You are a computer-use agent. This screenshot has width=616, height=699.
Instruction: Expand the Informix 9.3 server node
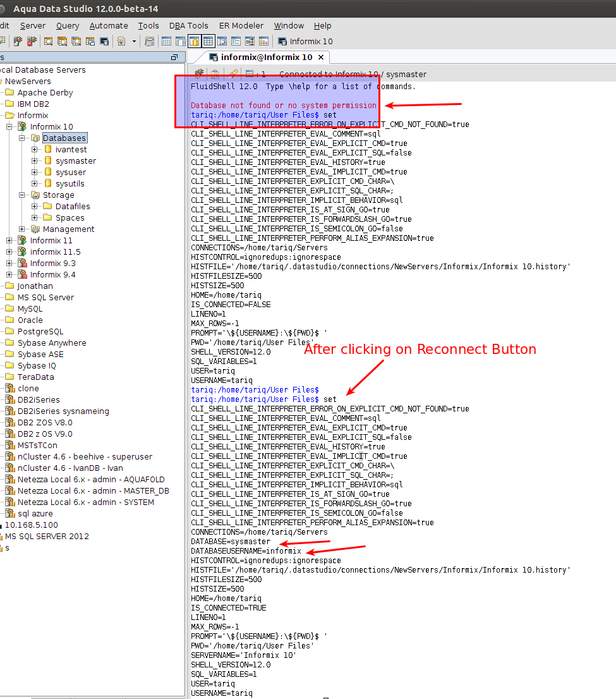tap(9, 263)
